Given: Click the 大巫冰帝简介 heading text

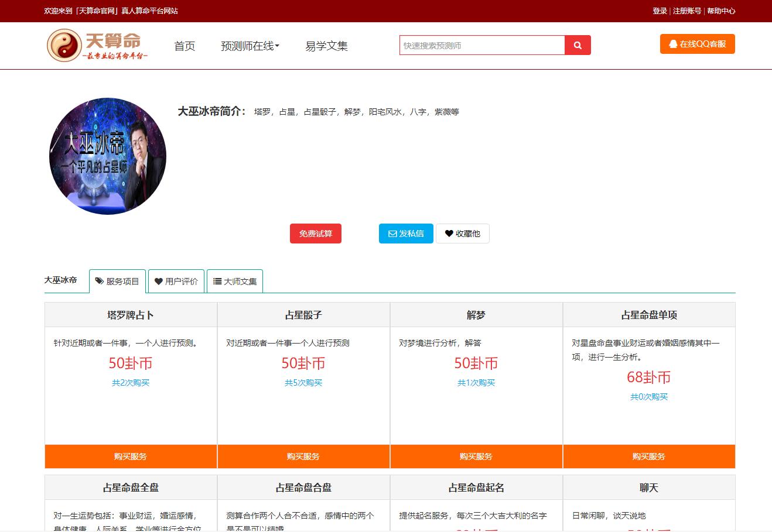Looking at the screenshot, I should coord(212,111).
